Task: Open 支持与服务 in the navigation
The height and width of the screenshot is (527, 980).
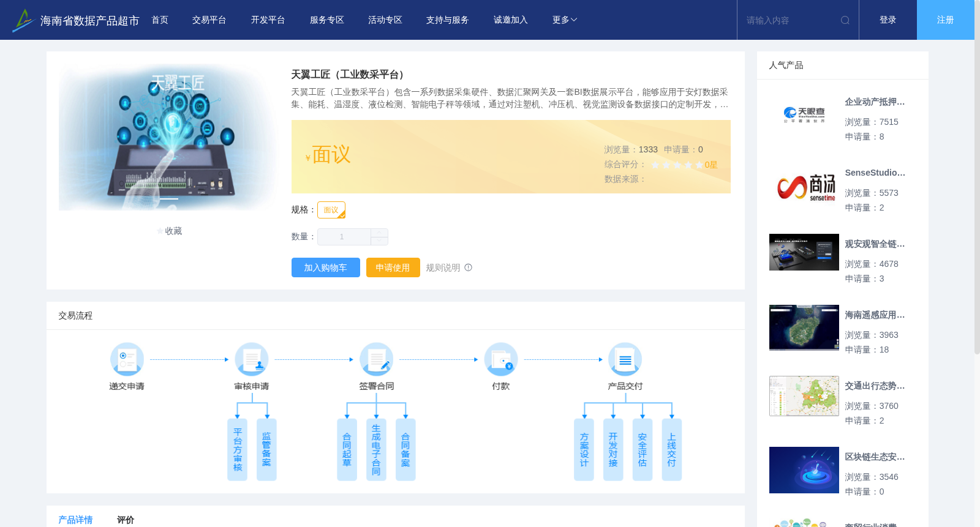Action: 448,20
